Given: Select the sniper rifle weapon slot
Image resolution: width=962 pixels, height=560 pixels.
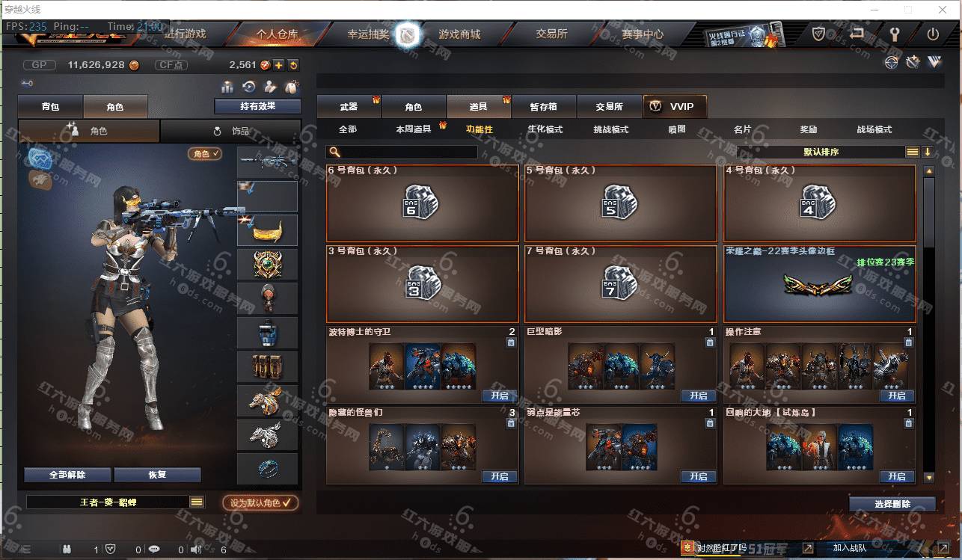Looking at the screenshot, I should 267,162.
